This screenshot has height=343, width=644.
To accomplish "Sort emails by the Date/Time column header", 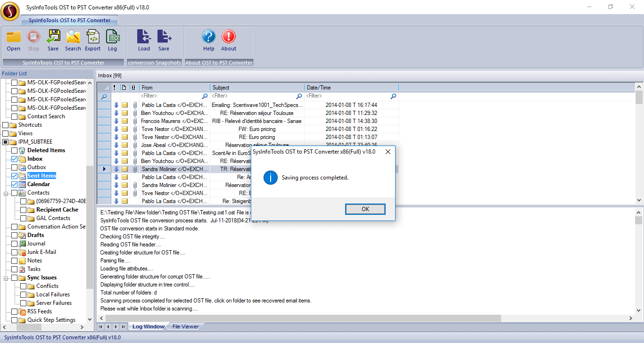I will point(352,88).
